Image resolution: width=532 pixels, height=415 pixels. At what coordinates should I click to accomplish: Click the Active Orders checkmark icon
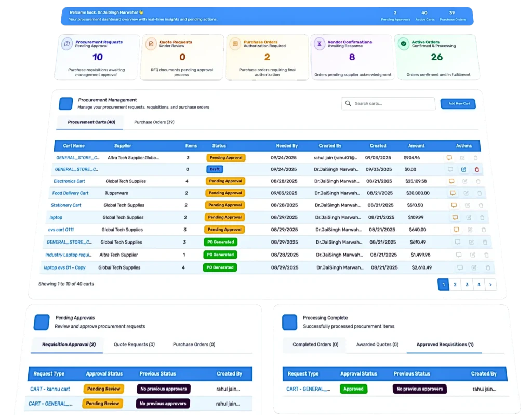click(404, 44)
